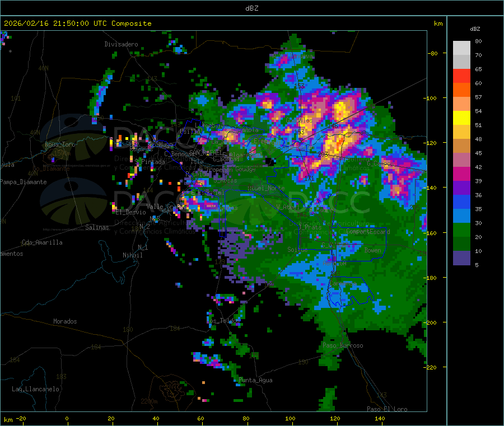
Task: Select the magenta 39–42 dBZ legend swatch
Action: 461,174
